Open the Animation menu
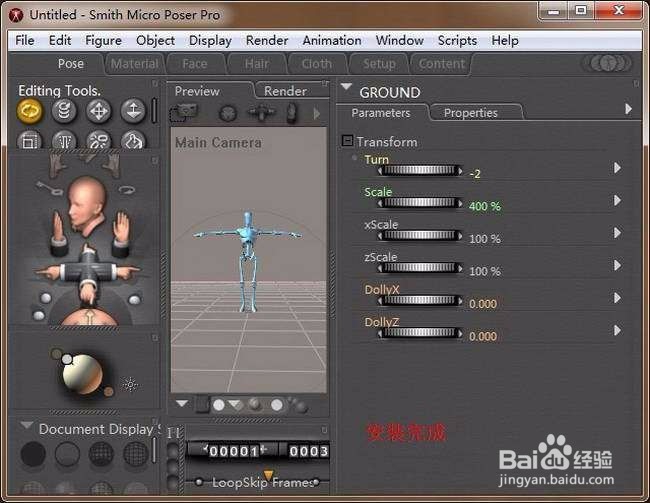 tap(332, 41)
